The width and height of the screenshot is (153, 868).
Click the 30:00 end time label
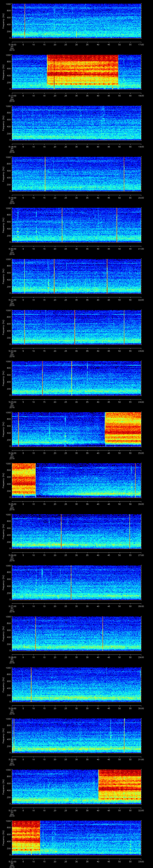click(x=141, y=708)
